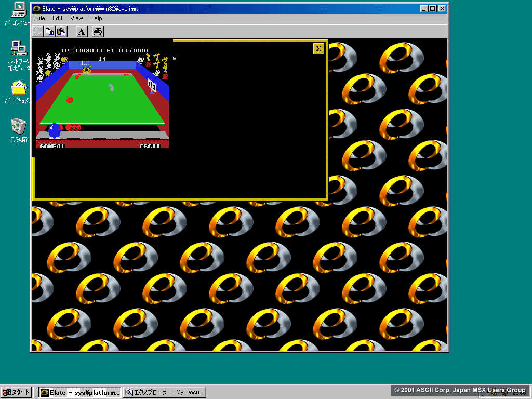This screenshot has height=399, width=532.
Task: Click the 'ASCII' text in game
Action: pos(150,146)
